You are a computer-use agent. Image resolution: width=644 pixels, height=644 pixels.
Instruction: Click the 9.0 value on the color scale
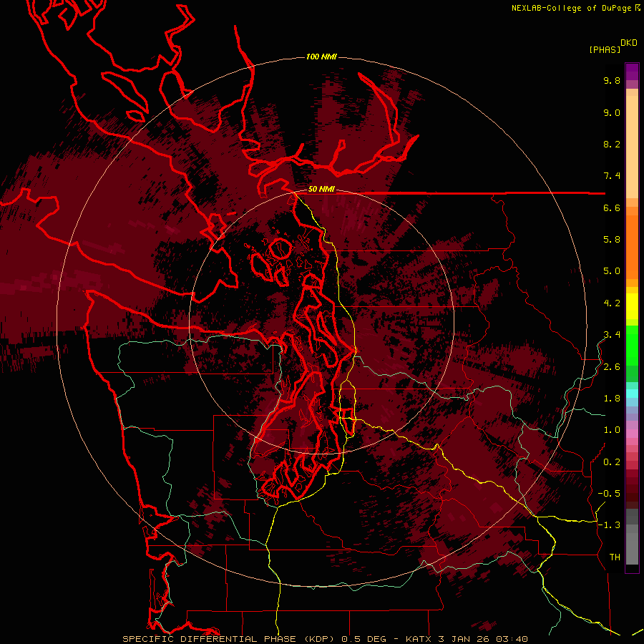tap(612, 112)
